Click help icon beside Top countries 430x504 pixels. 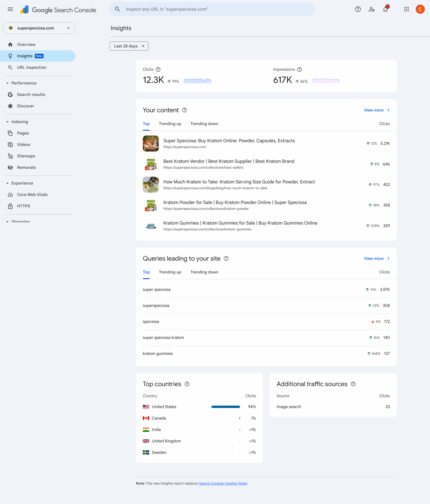click(187, 384)
